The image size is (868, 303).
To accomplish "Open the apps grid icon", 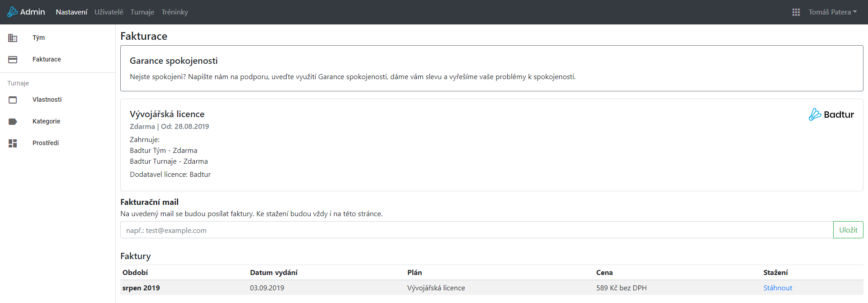I will coord(796,12).
